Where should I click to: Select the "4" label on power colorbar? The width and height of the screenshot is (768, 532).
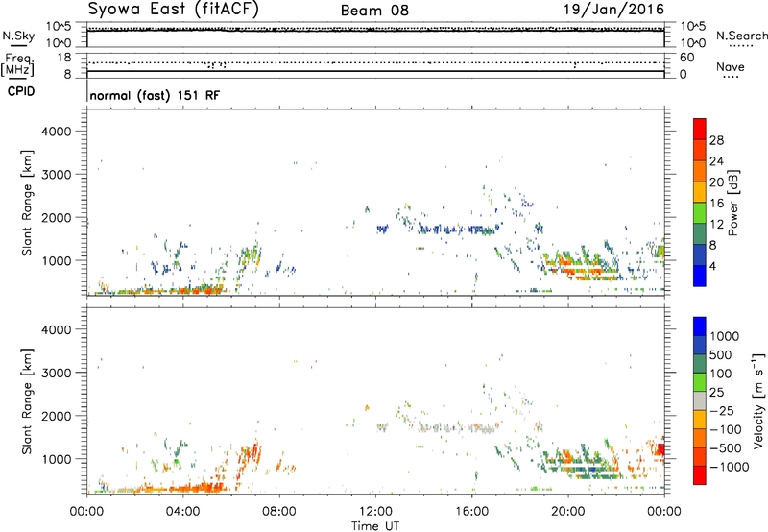[x=712, y=266]
